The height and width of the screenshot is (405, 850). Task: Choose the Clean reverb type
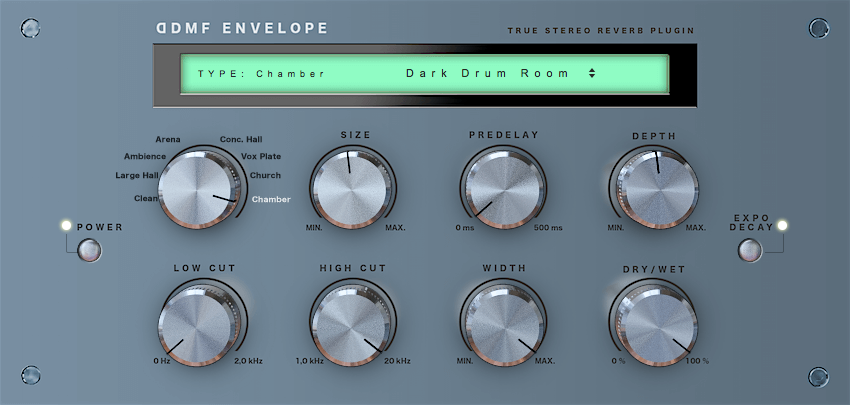pyautogui.click(x=145, y=198)
